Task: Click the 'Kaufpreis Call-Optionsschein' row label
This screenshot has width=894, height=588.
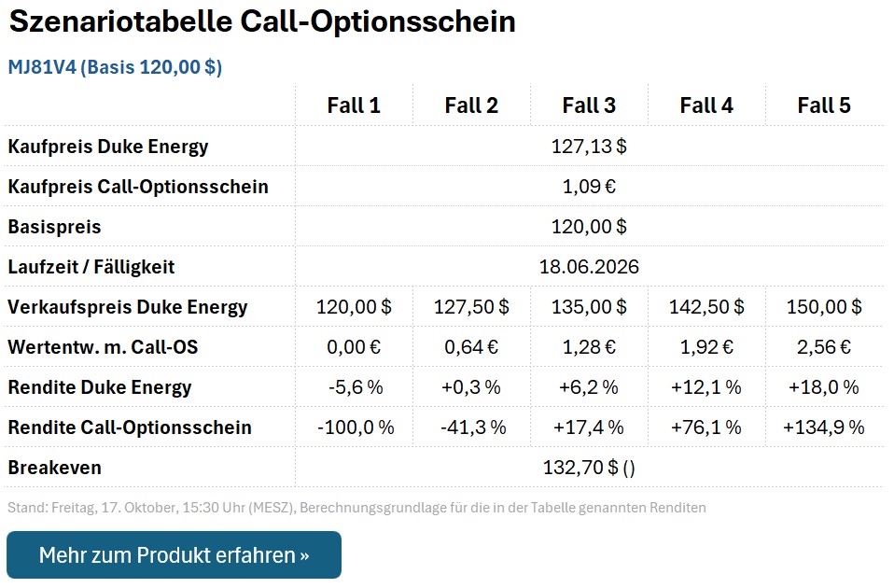Action: tap(138, 187)
